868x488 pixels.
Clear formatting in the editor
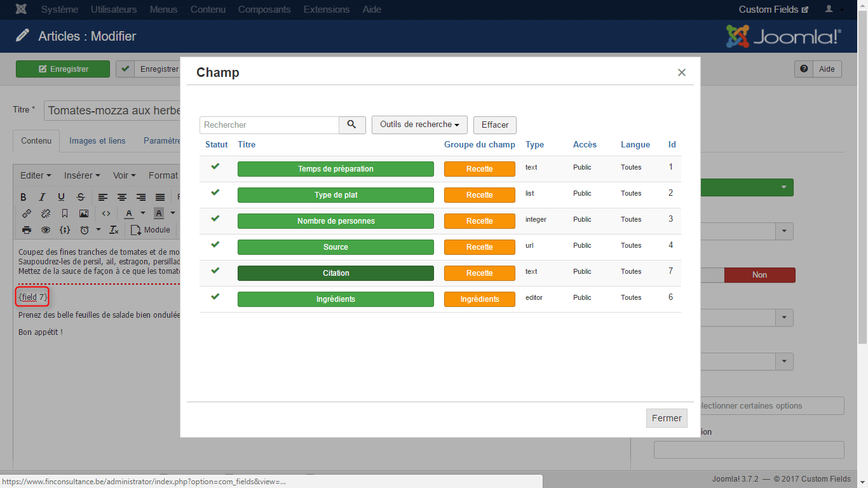pyautogui.click(x=114, y=230)
